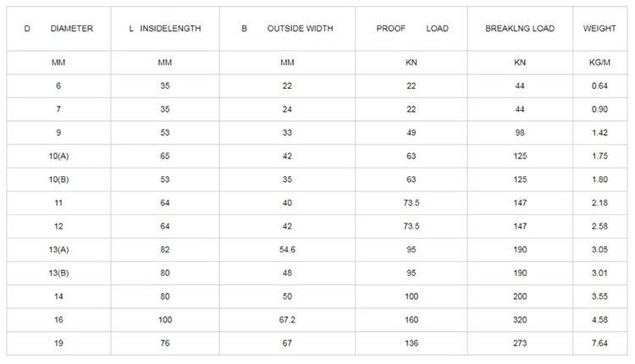Click outside width value 67.2

(x=287, y=320)
